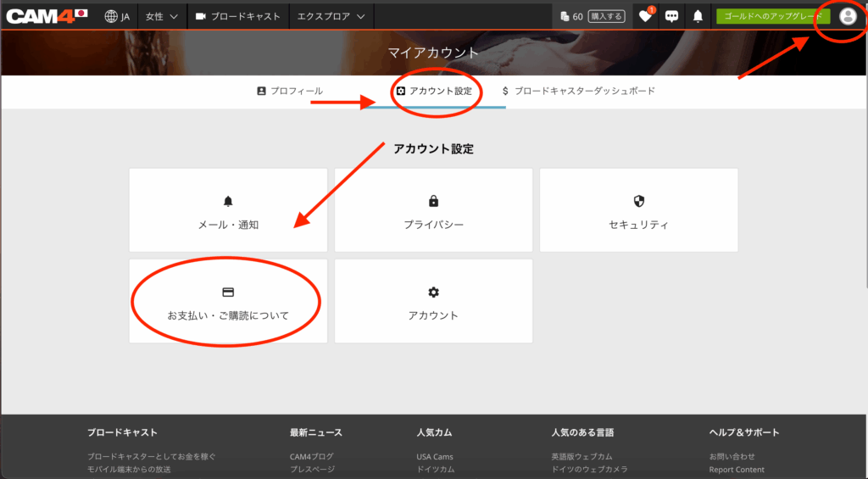Open the globe JA language selector
Screen dimensions: 868x479
click(117, 17)
